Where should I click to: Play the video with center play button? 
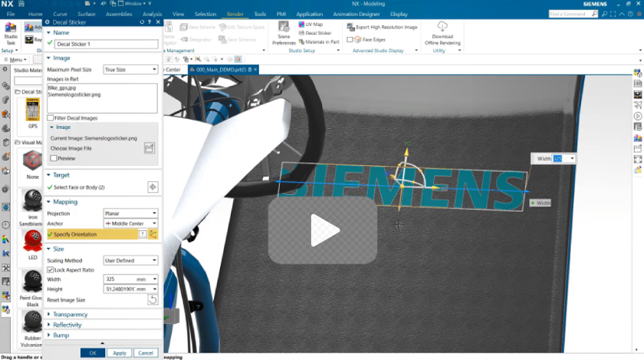[x=322, y=228]
